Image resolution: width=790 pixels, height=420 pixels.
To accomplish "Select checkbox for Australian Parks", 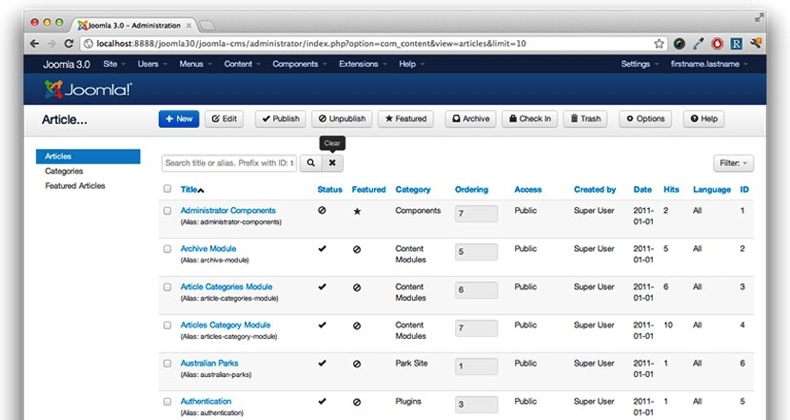I will click(x=167, y=364).
